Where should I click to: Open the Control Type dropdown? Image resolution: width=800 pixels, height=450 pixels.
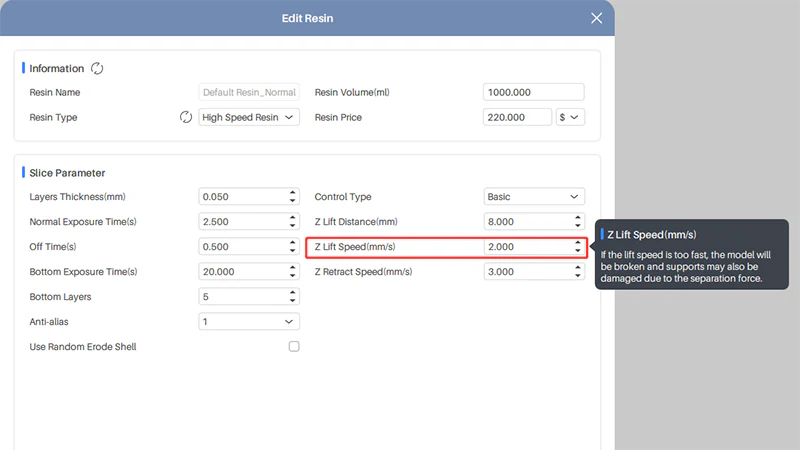point(534,197)
